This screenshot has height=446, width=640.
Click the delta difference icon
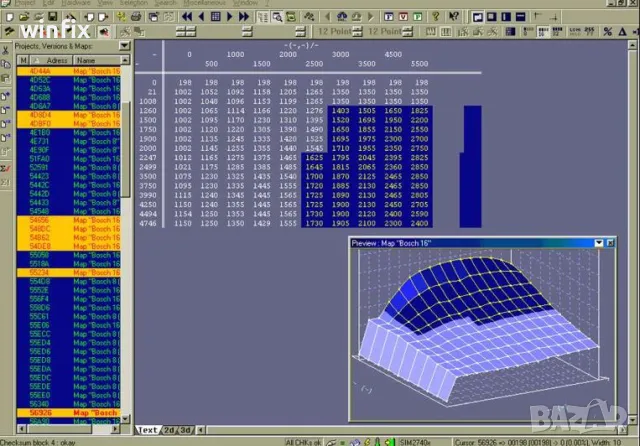tap(622, 31)
